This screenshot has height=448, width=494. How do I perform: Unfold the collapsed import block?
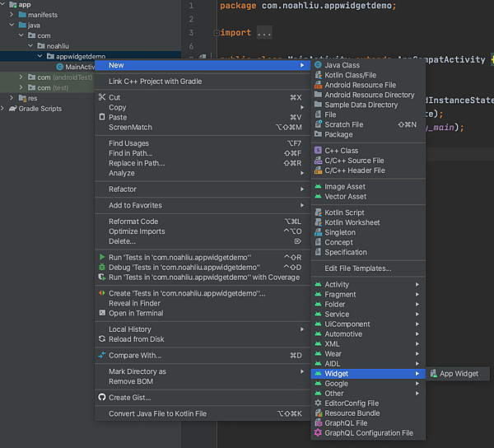click(x=217, y=33)
